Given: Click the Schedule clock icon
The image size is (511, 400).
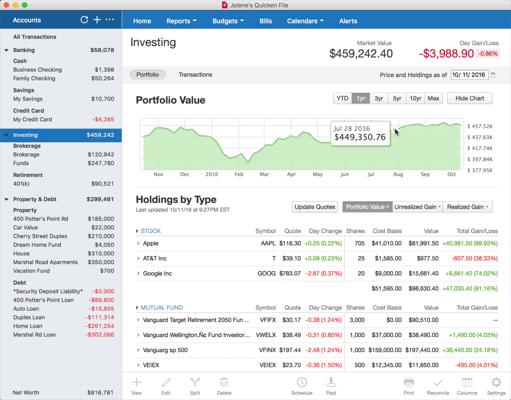Looking at the screenshot, I should pos(302,382).
